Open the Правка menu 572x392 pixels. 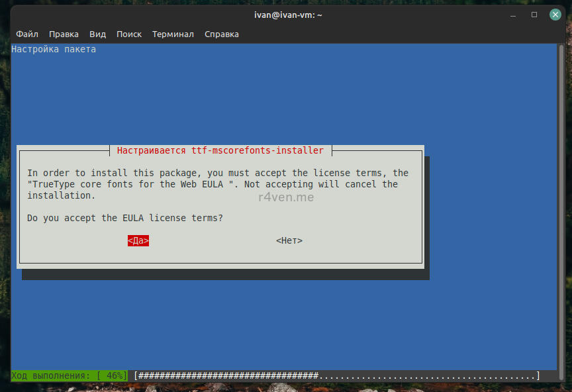point(64,34)
